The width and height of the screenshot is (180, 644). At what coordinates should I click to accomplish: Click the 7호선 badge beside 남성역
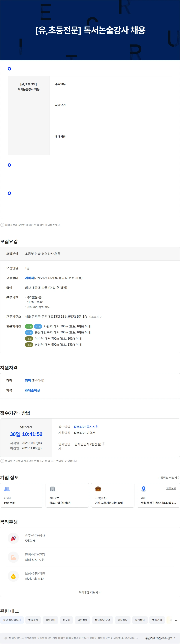point(29,344)
